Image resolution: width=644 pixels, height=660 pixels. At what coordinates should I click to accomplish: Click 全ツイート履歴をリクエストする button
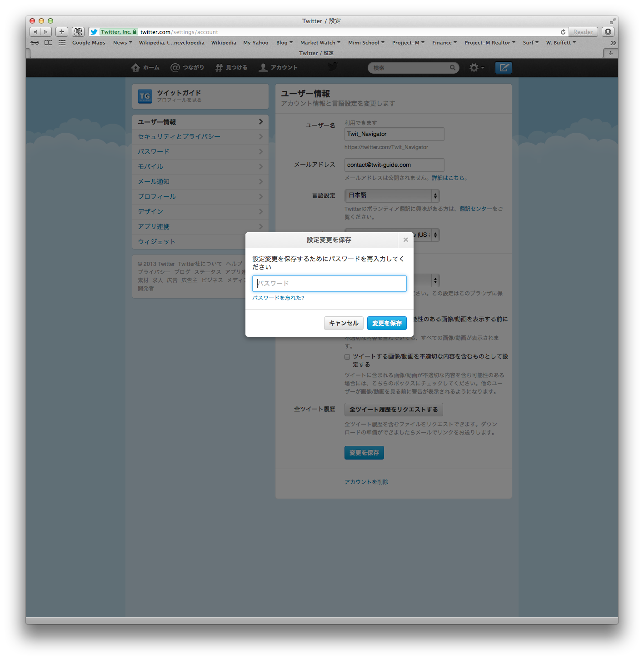tap(394, 410)
